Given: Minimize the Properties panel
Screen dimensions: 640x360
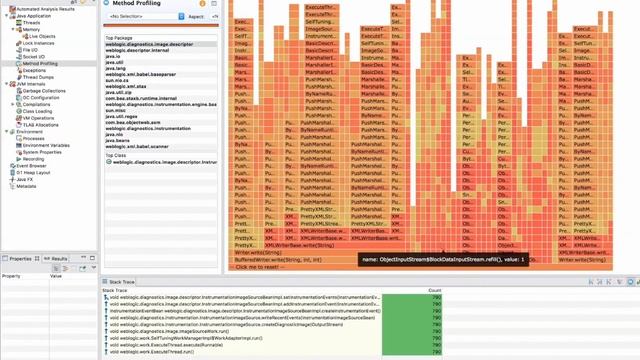Looking at the screenshot, I should coord(84,258).
